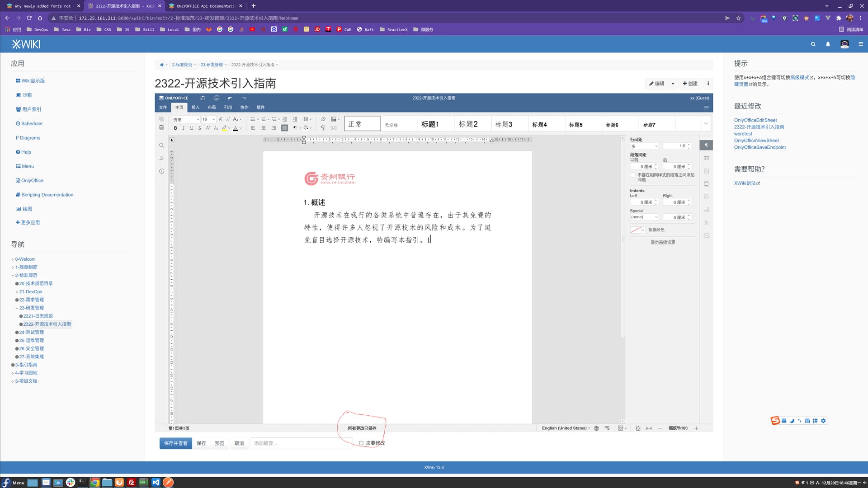This screenshot has width=868, height=488.
Task: Click the fit to page status bar icon
Action: pyautogui.click(x=638, y=428)
